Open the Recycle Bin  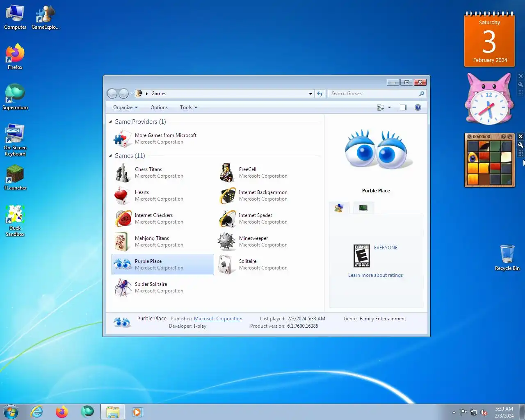(x=507, y=258)
